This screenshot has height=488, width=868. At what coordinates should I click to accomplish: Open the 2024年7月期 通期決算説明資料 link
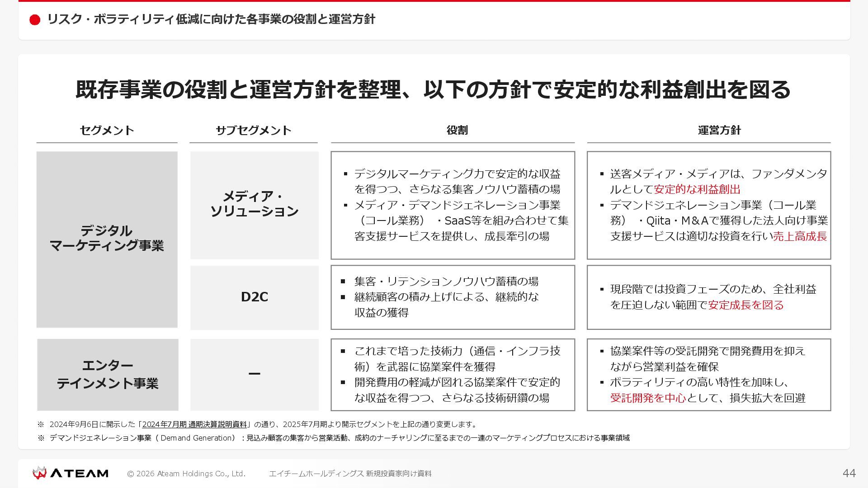(194, 424)
